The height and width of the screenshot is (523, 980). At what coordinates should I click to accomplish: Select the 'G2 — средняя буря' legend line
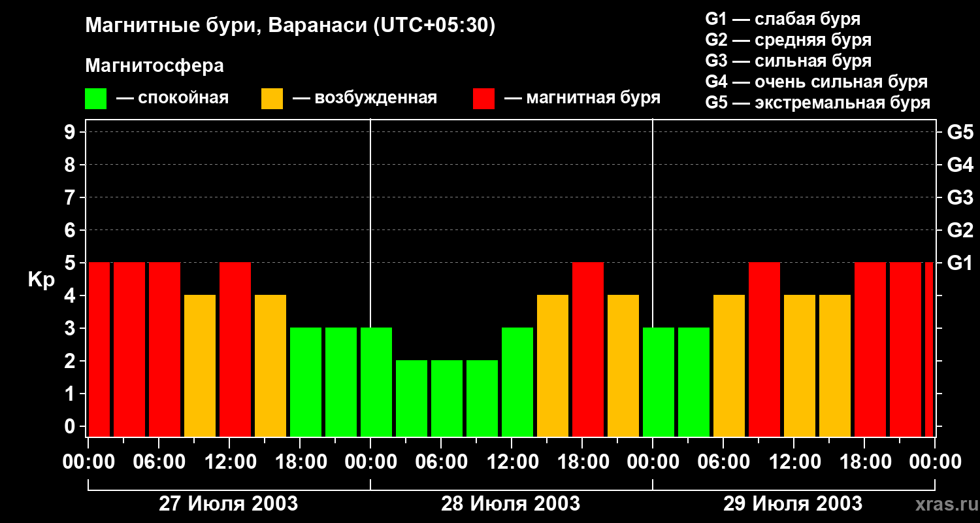pos(788,40)
